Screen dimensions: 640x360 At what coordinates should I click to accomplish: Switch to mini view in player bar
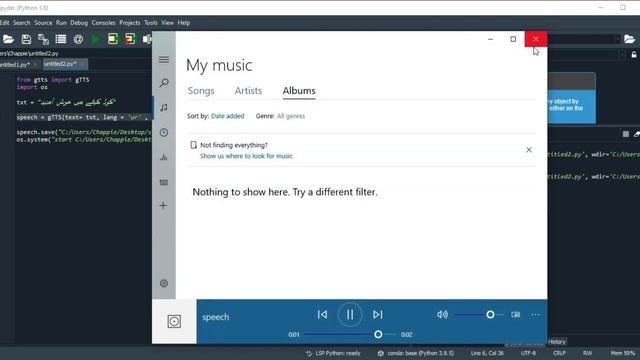tap(516, 314)
